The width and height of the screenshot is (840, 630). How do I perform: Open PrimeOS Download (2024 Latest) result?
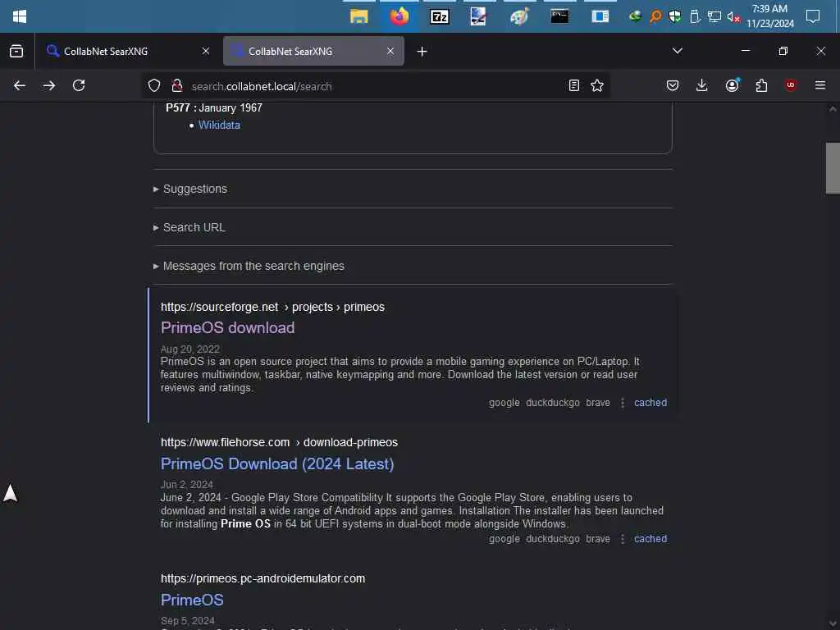coord(277,463)
